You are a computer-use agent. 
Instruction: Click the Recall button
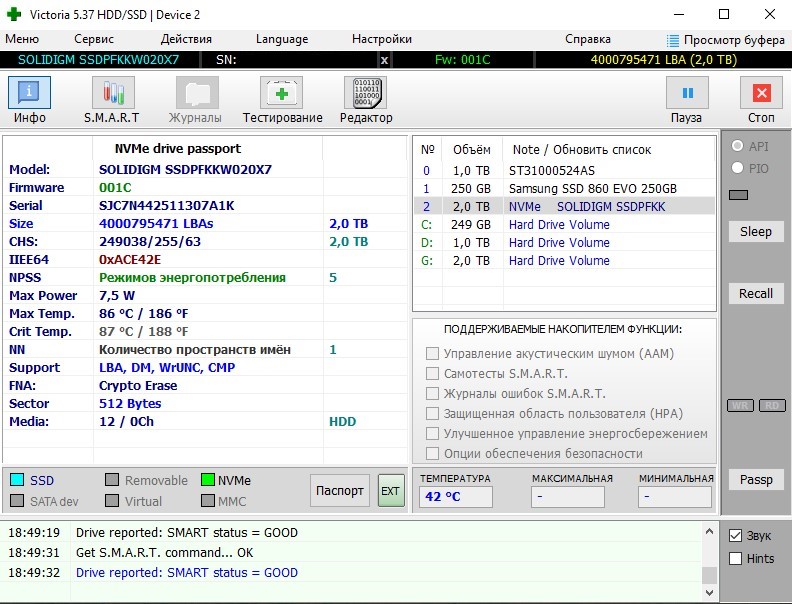click(756, 293)
